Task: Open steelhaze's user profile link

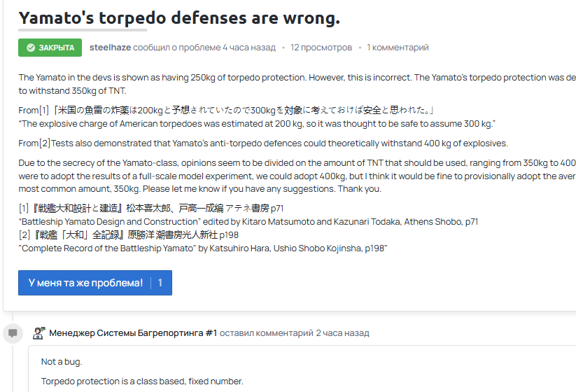Action: click(x=110, y=48)
